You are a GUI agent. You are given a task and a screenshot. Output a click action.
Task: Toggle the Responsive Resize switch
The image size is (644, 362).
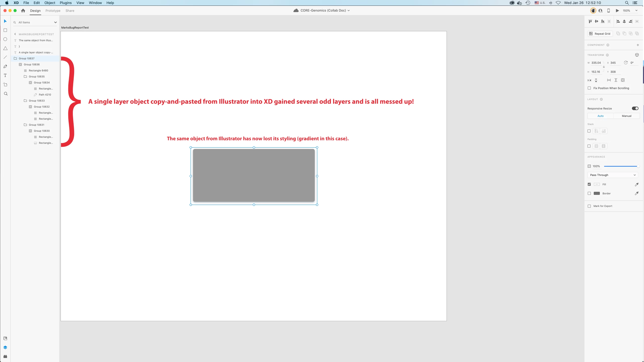click(x=635, y=108)
